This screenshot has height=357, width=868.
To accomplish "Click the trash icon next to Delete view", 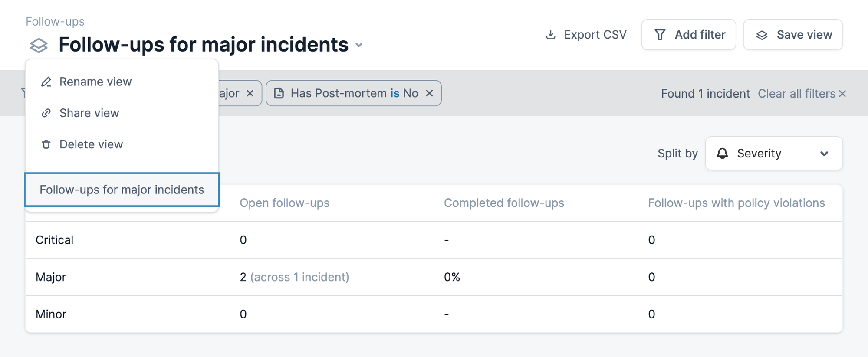I will [x=46, y=144].
